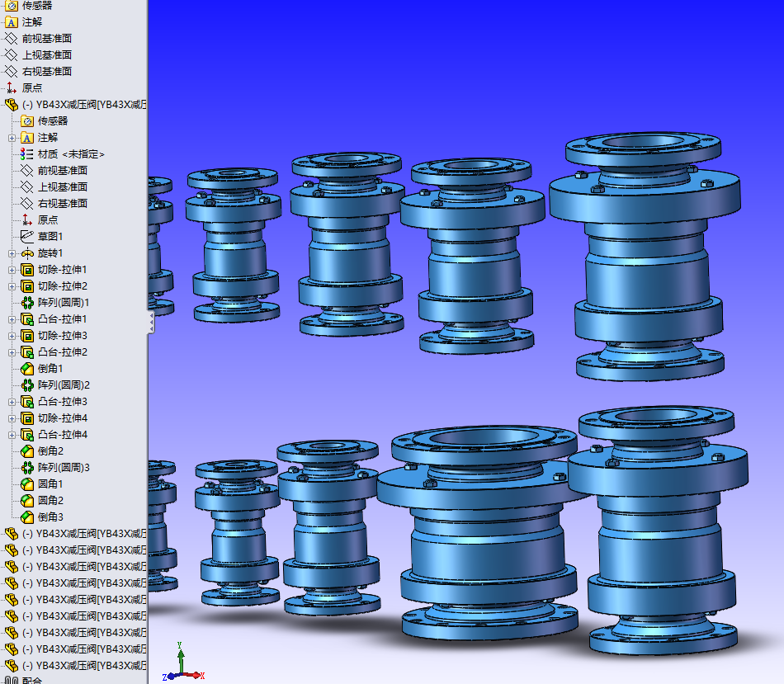Click the 阵列(圆周)2 circular pattern icon
The height and width of the screenshot is (684, 784).
pos(27,385)
